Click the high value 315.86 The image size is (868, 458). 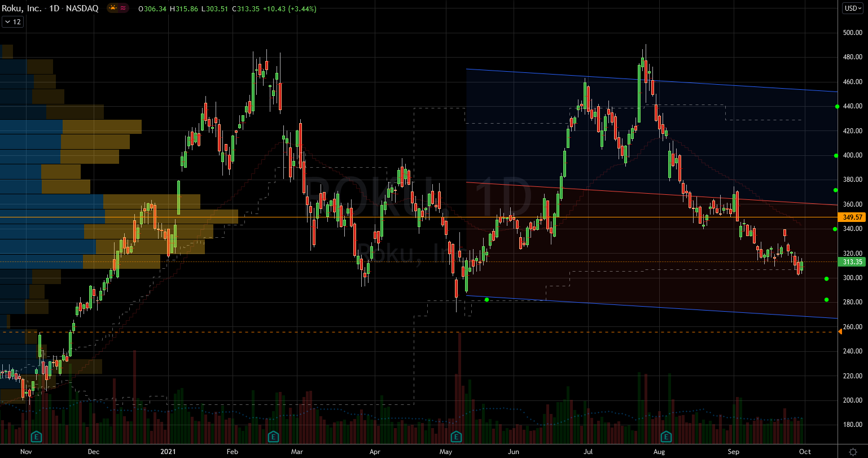(x=186, y=9)
